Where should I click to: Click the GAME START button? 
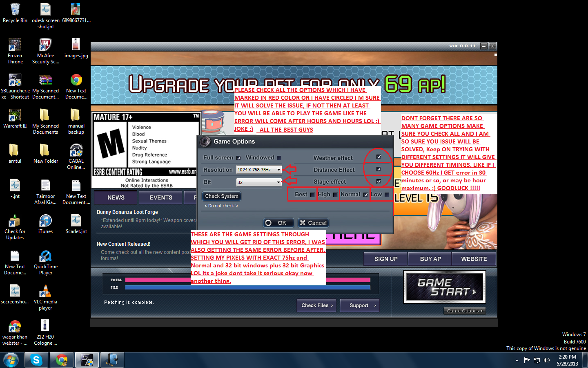click(444, 287)
